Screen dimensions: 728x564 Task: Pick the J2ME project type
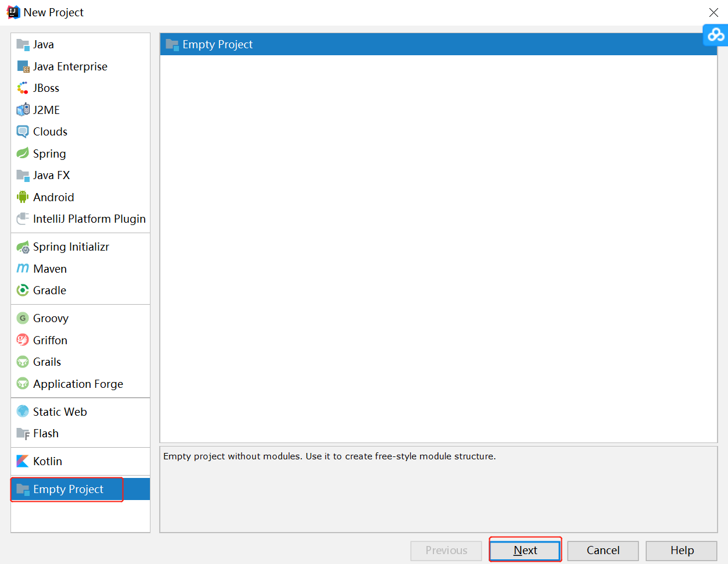tap(80, 110)
